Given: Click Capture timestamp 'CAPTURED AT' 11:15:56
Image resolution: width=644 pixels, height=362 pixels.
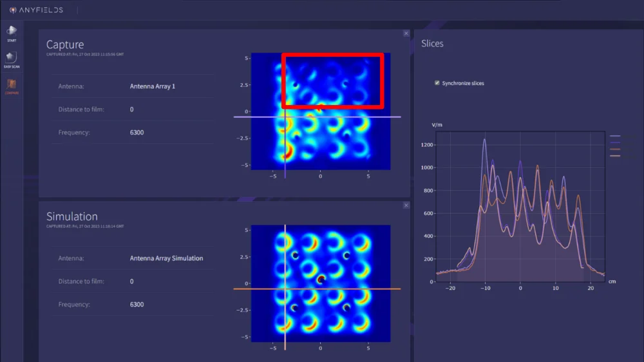Looking at the screenshot, I should (x=85, y=54).
